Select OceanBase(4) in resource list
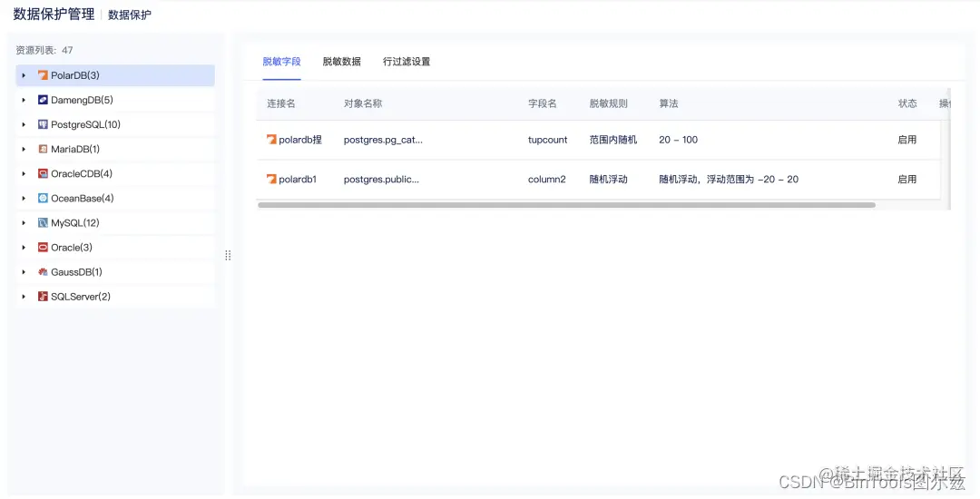Screen dimensions: 980x499 point(115,198)
